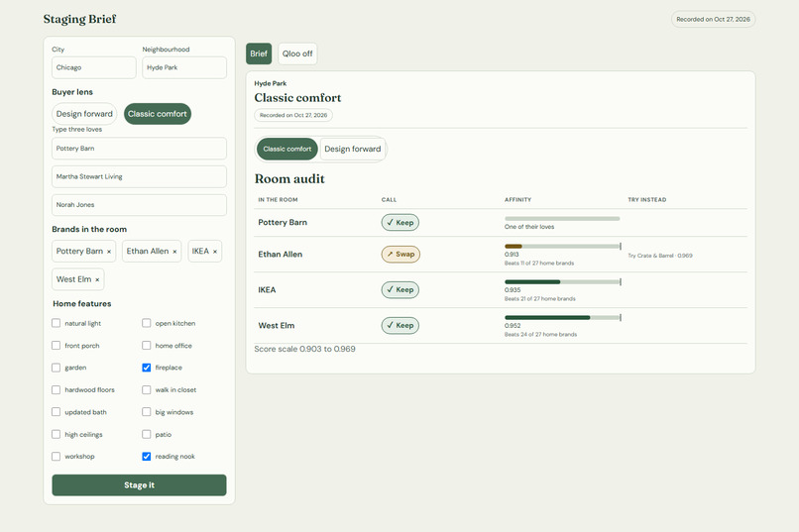The width and height of the screenshot is (799, 532).
Task: Click the Try Crate & Barrel suggestion
Action: tap(660, 256)
